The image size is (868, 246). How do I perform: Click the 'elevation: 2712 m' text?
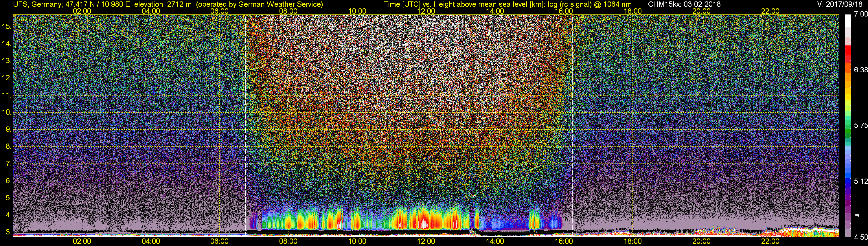pyautogui.click(x=163, y=4)
